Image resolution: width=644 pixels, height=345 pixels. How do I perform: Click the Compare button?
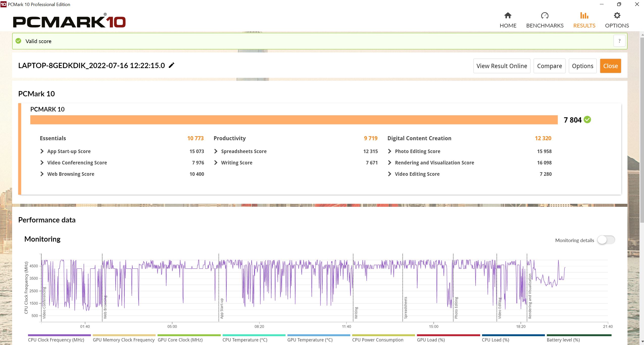[549, 66]
